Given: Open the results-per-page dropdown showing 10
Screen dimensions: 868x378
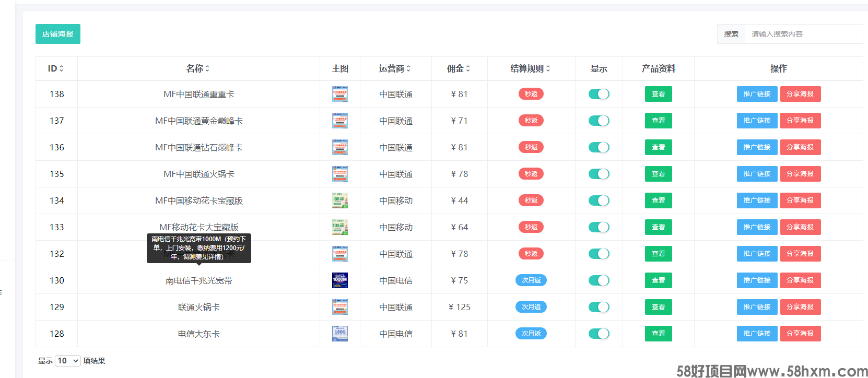Looking at the screenshot, I should pyautogui.click(x=68, y=361).
